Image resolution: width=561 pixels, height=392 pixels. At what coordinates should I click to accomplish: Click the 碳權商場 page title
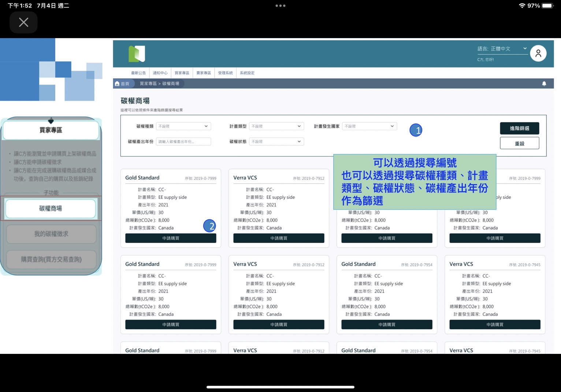pos(135,101)
